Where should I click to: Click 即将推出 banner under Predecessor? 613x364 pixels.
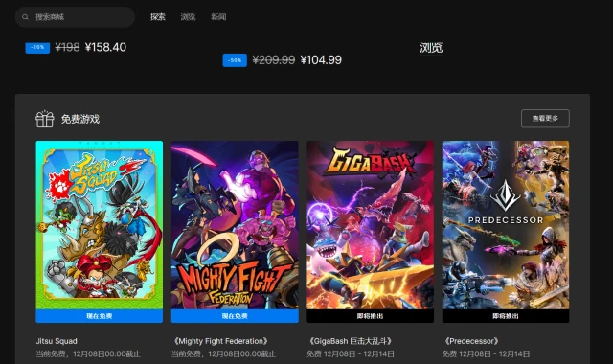tap(506, 316)
